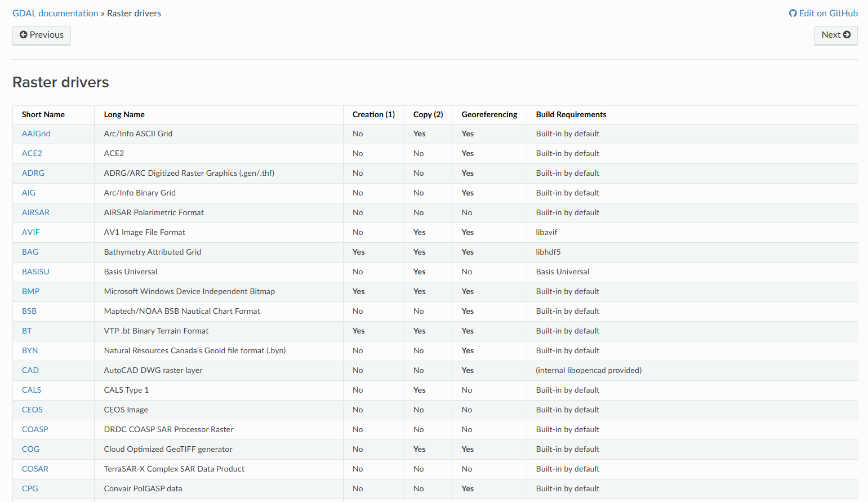Viewport: 868px width, 502px height.
Task: Open the COASP driver link
Action: coord(35,429)
